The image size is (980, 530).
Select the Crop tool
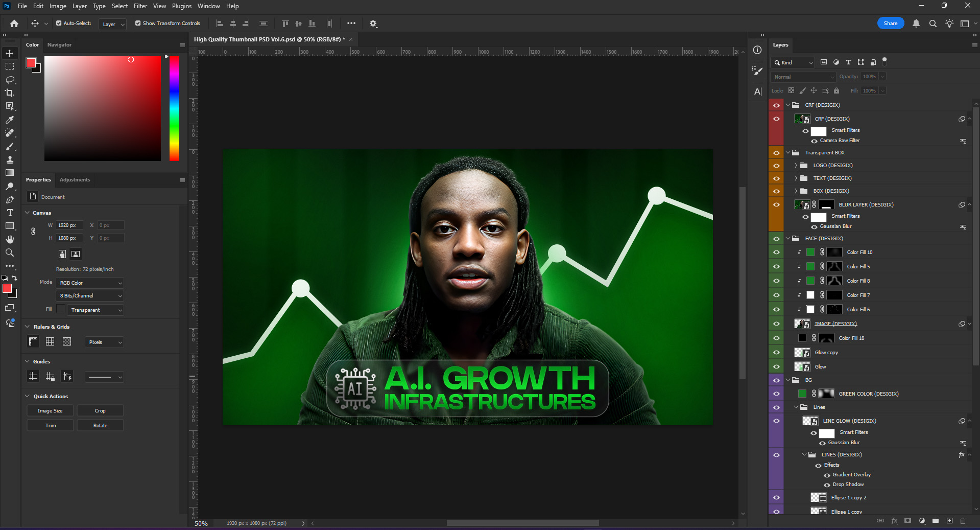click(10, 93)
